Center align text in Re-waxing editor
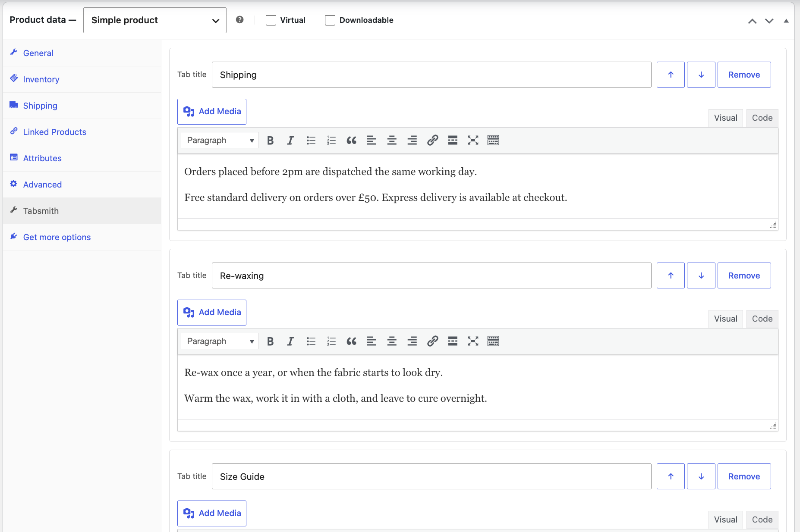 (x=392, y=341)
